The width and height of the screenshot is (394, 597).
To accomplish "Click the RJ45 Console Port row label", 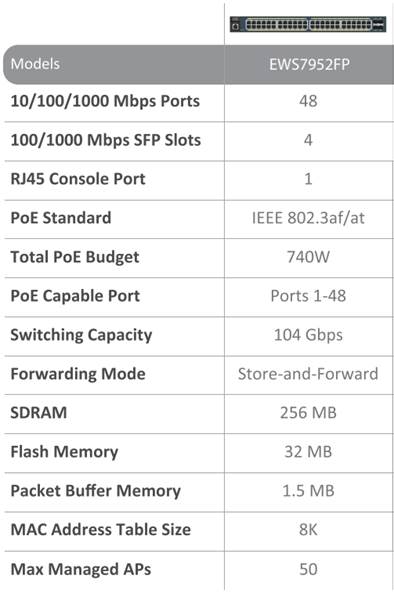I will pyautogui.click(x=78, y=179).
